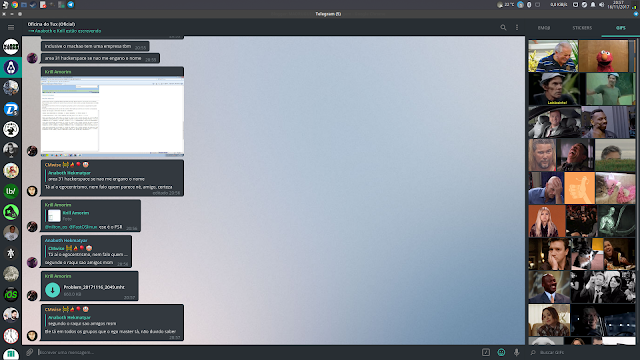Click message 'area 31 hackerspace se nao me engano o nome'

(100, 58)
